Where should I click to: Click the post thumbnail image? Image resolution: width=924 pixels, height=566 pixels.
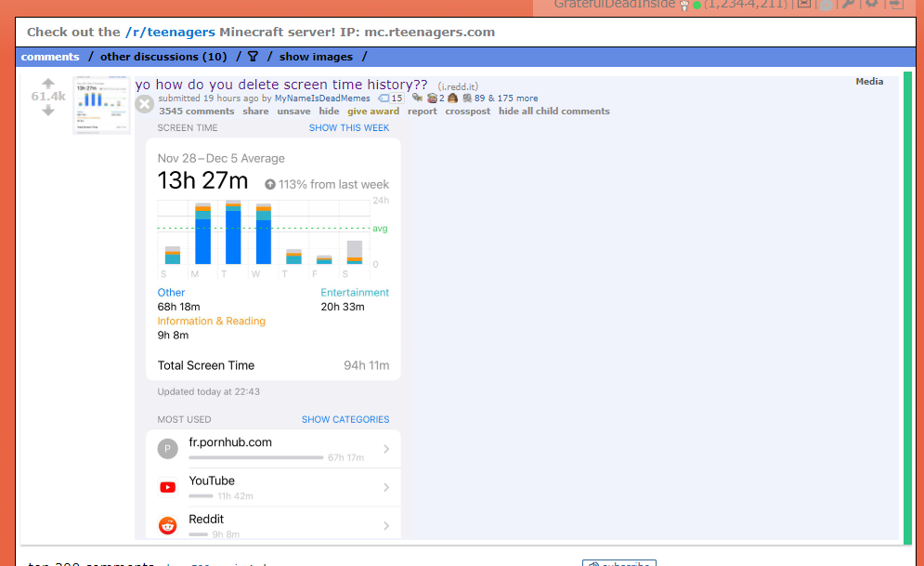tap(101, 106)
